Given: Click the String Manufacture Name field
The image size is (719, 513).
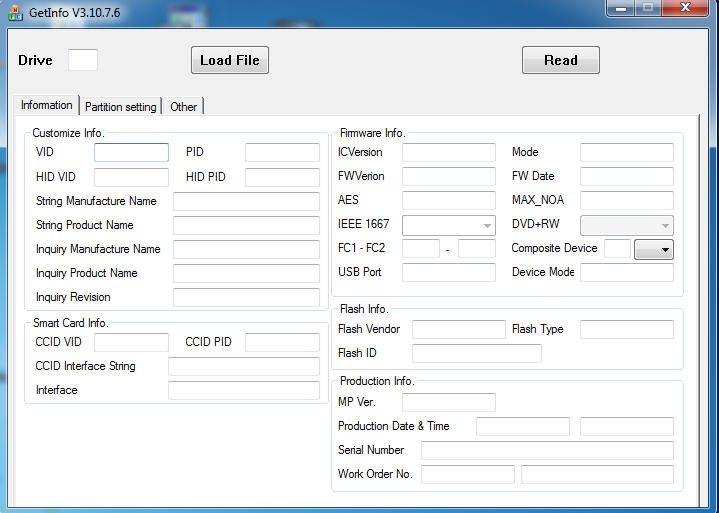Looking at the screenshot, I should 246,201.
